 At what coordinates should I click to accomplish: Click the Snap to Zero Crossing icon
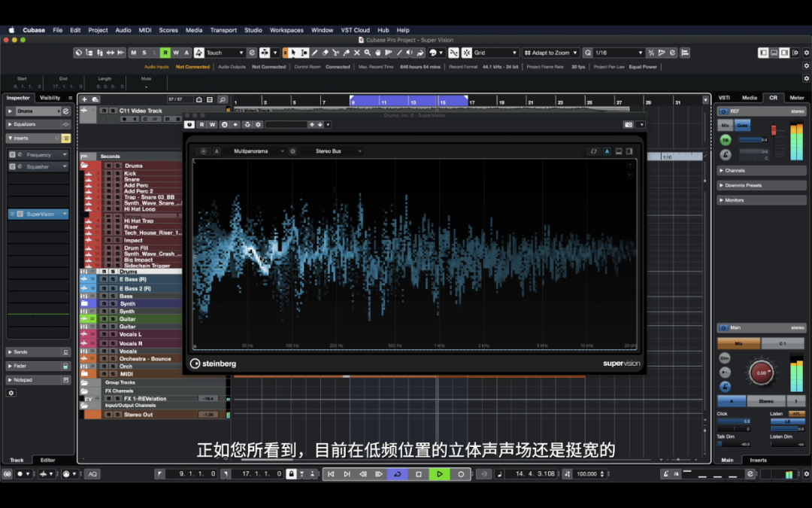[453, 53]
